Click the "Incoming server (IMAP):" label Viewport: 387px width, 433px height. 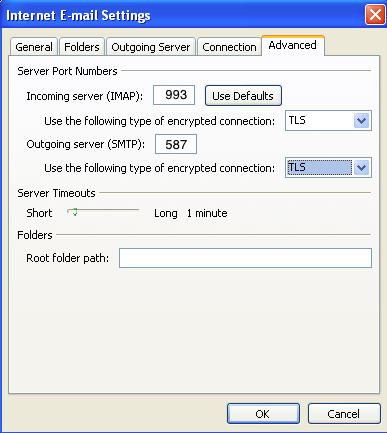tap(85, 96)
